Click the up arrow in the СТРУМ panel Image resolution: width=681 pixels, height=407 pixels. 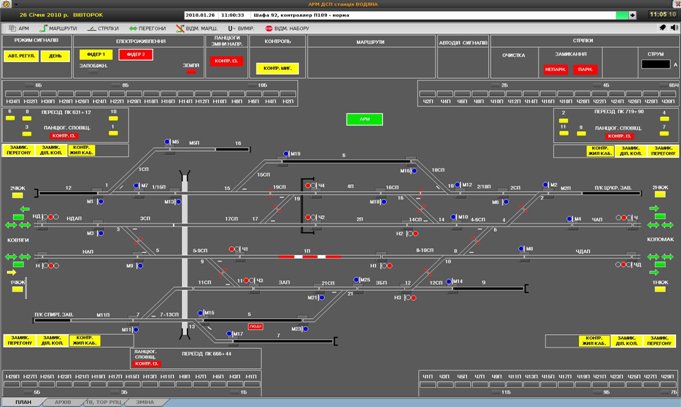675,65
